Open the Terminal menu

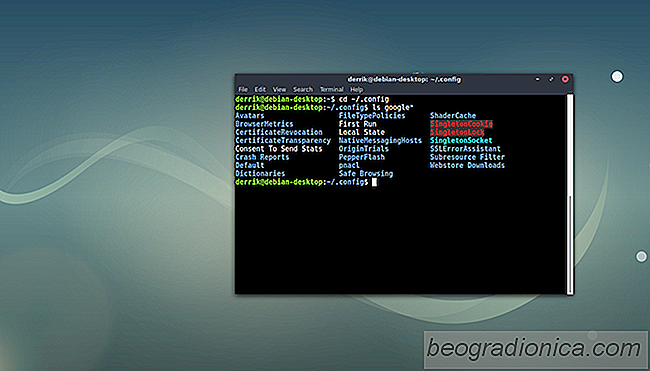(x=331, y=89)
